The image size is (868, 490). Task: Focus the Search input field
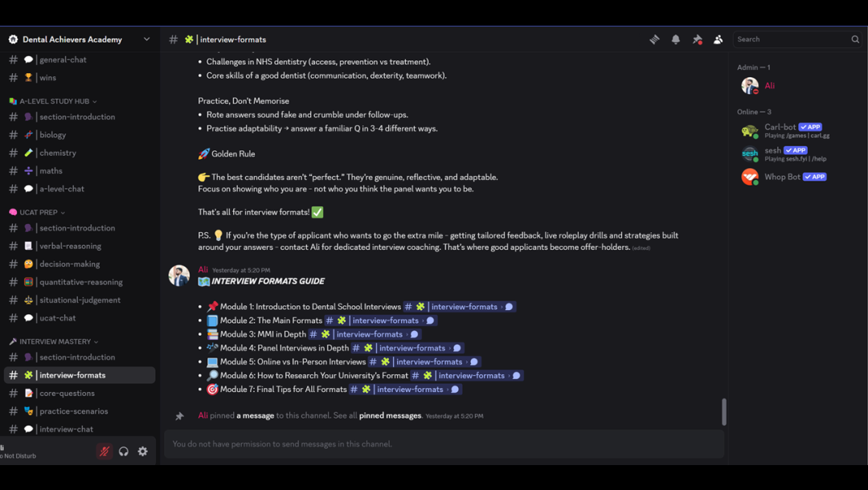click(792, 39)
